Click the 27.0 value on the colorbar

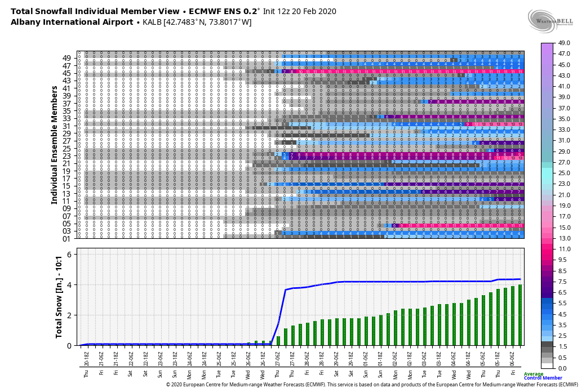[564, 162]
